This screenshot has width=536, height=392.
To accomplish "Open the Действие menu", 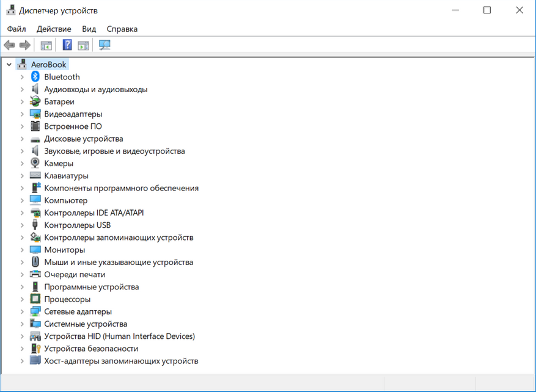I will [x=54, y=29].
